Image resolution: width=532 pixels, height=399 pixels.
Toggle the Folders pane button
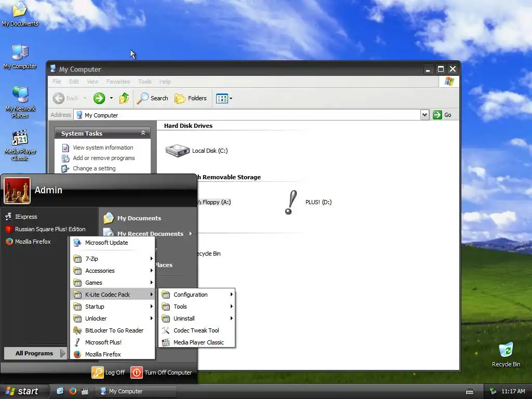click(x=191, y=98)
